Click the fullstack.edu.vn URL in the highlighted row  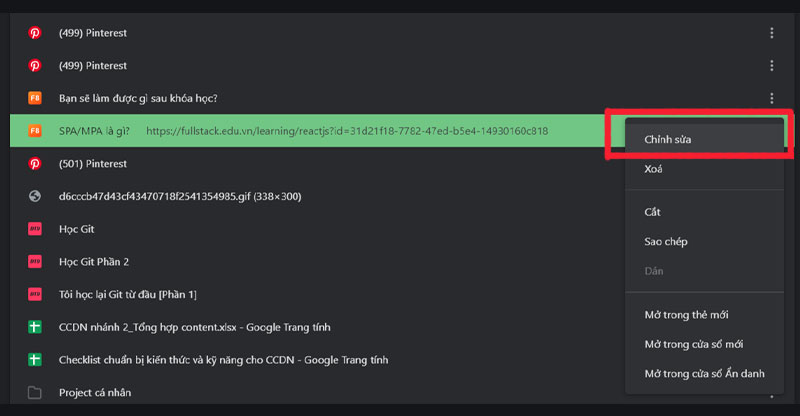(x=346, y=131)
